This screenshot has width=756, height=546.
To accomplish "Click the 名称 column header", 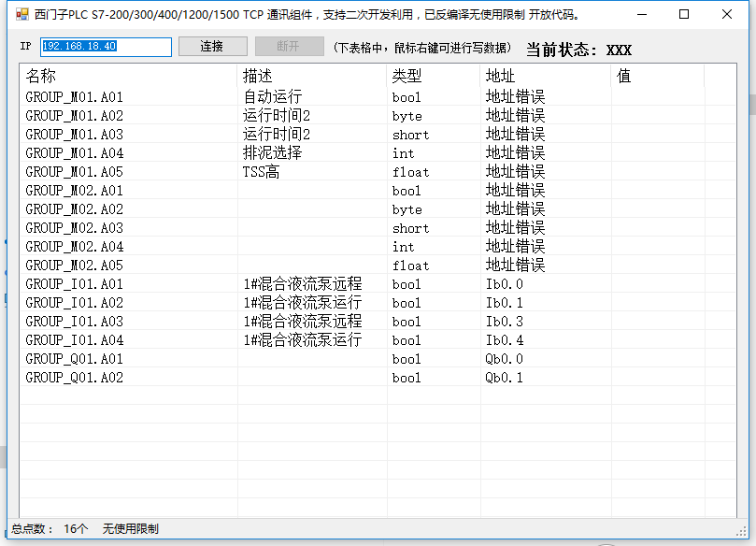I will 129,76.
